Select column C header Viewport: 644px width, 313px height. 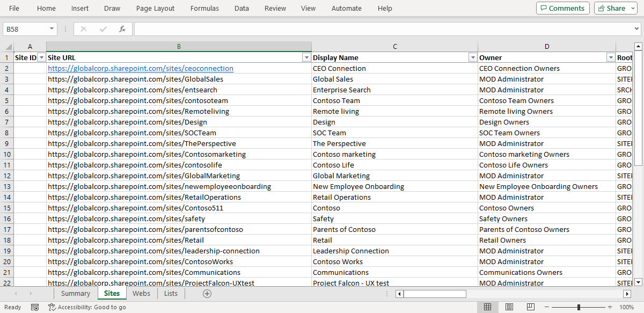point(394,47)
